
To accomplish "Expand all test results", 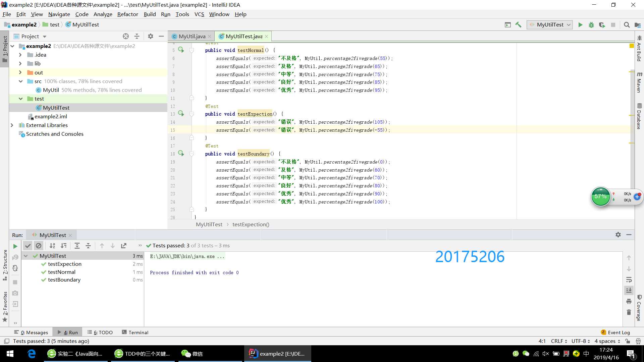I will [77, 246].
